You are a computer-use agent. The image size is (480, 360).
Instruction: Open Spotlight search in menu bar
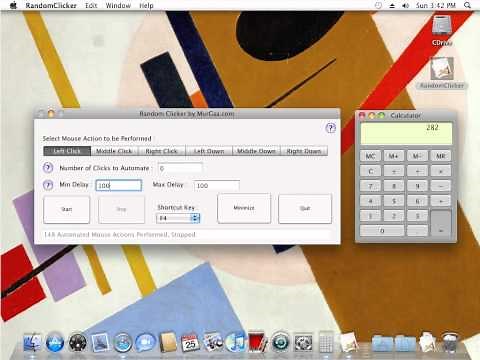(468, 5)
